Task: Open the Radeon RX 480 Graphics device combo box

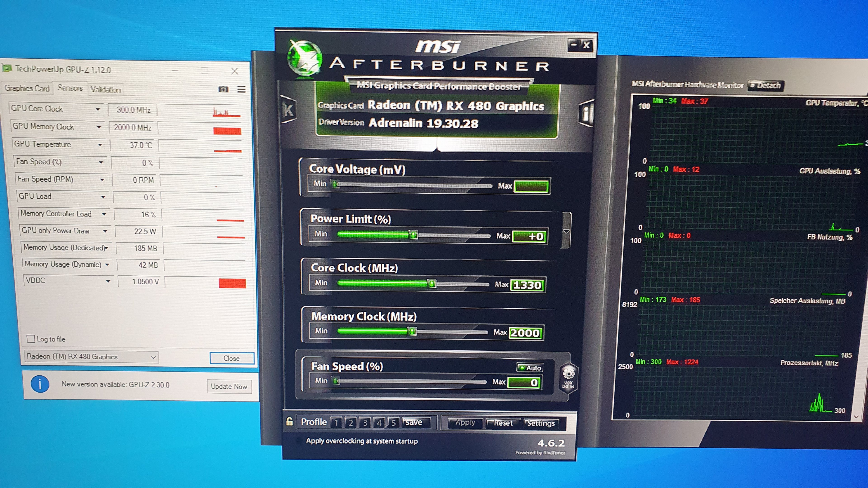Action: point(91,357)
